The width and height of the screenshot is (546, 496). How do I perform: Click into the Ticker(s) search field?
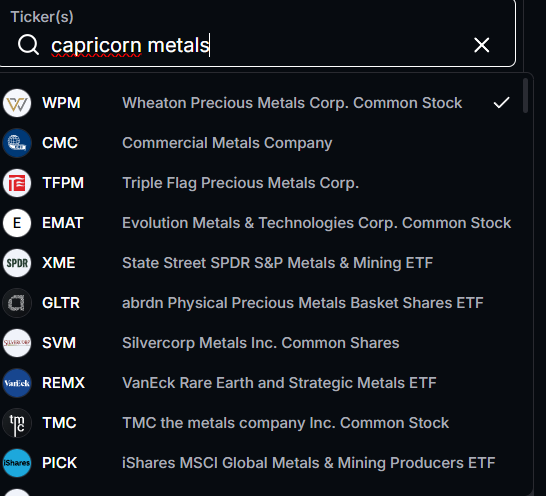point(258,45)
